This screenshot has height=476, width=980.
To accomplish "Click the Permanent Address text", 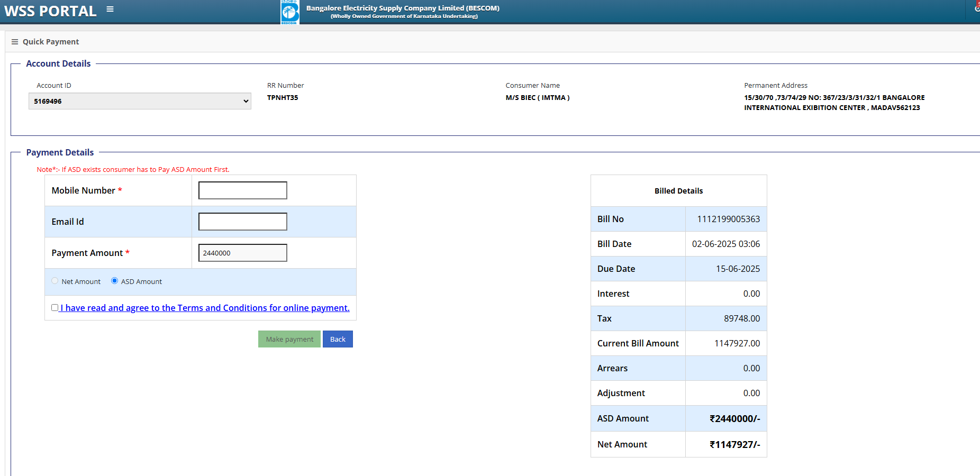I will 834,103.
